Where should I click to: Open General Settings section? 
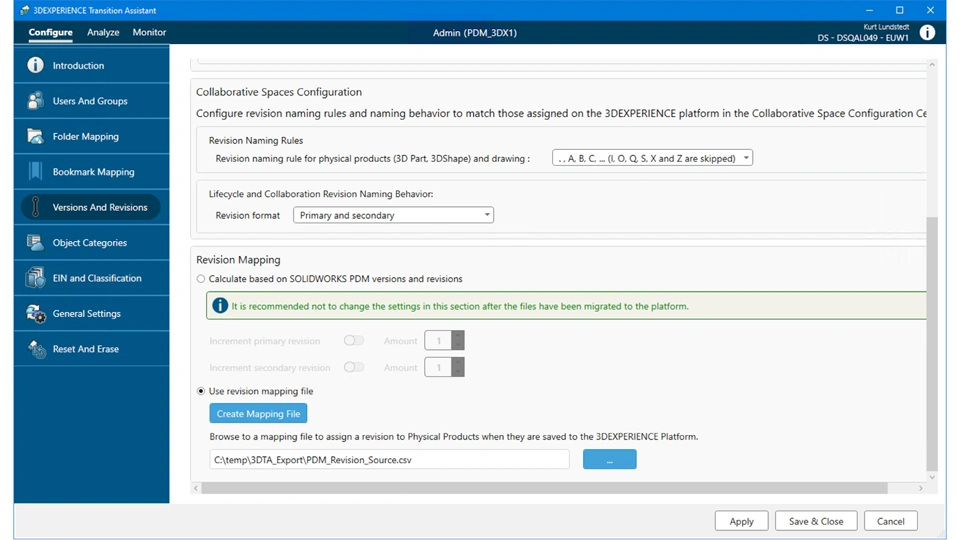91,313
